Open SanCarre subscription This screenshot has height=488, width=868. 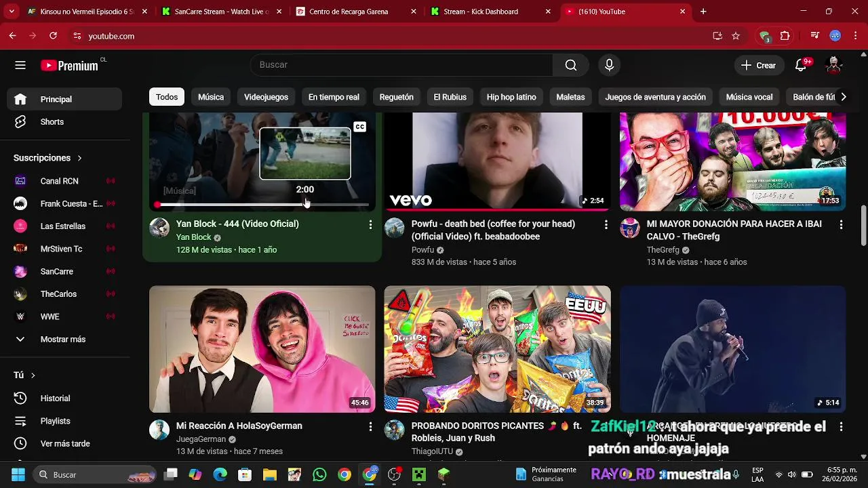64,272
